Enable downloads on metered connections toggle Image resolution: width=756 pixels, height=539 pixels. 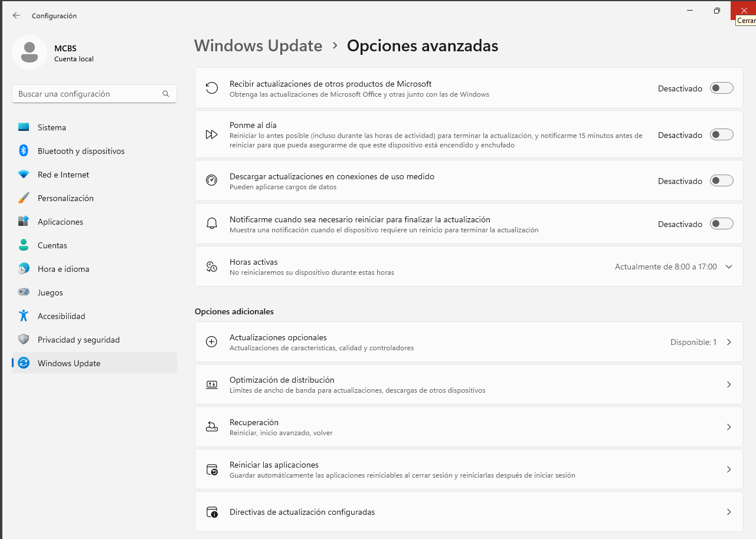pos(721,180)
